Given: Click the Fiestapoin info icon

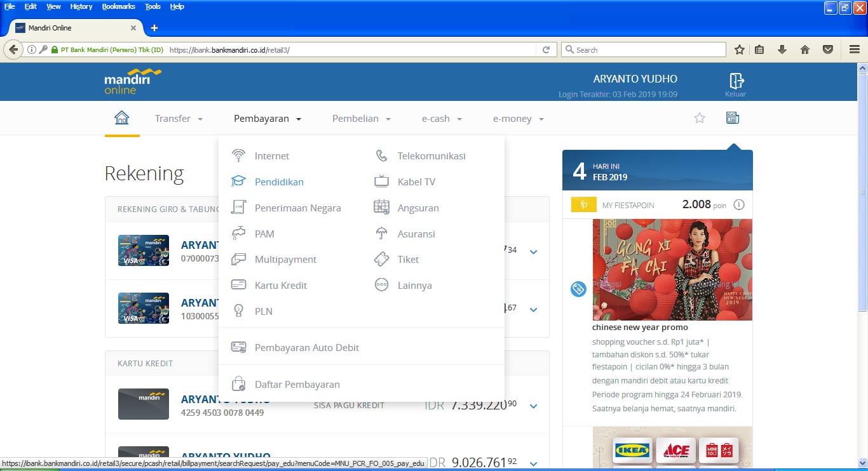Looking at the screenshot, I should [x=738, y=204].
